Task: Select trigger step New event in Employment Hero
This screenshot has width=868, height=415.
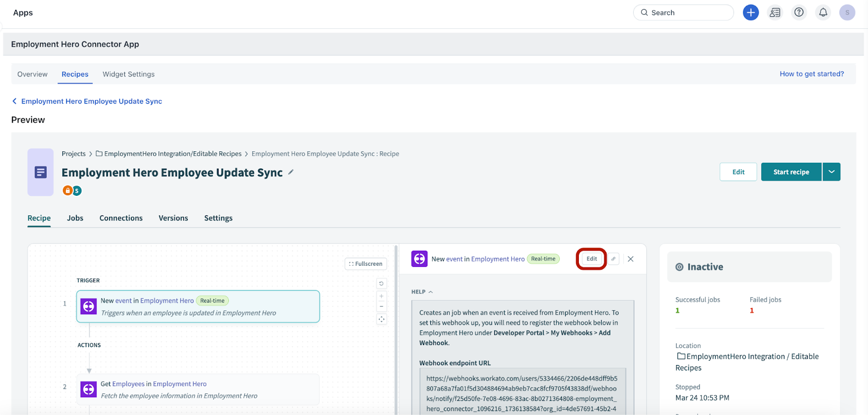Action: click(198, 307)
